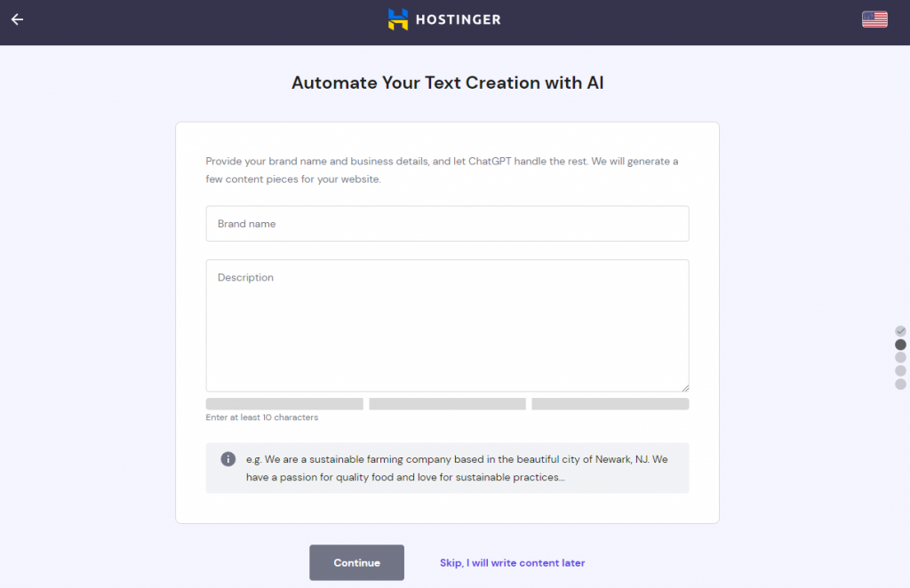The width and height of the screenshot is (910, 588).
Task: Click inside the Brand name field
Action: tap(447, 223)
